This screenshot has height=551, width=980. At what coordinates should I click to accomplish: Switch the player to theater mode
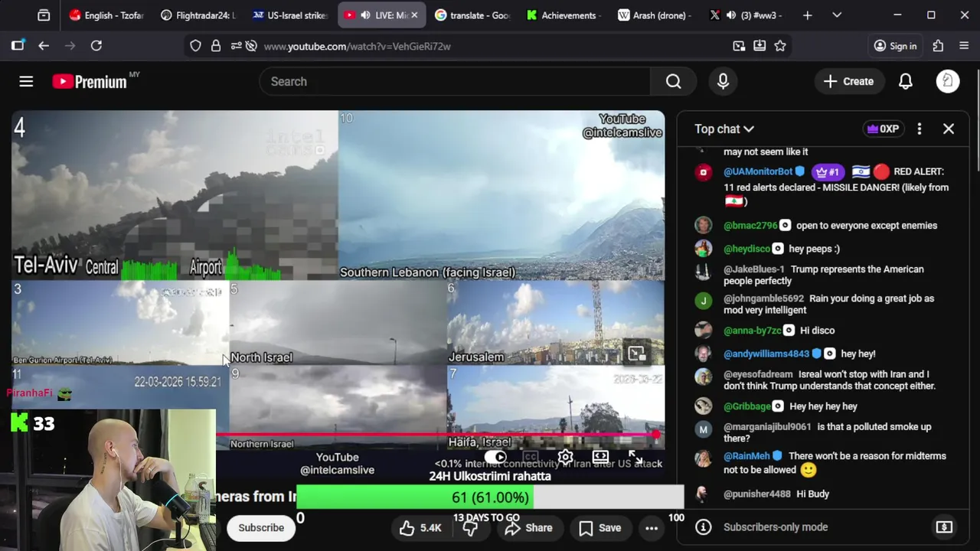pos(600,457)
